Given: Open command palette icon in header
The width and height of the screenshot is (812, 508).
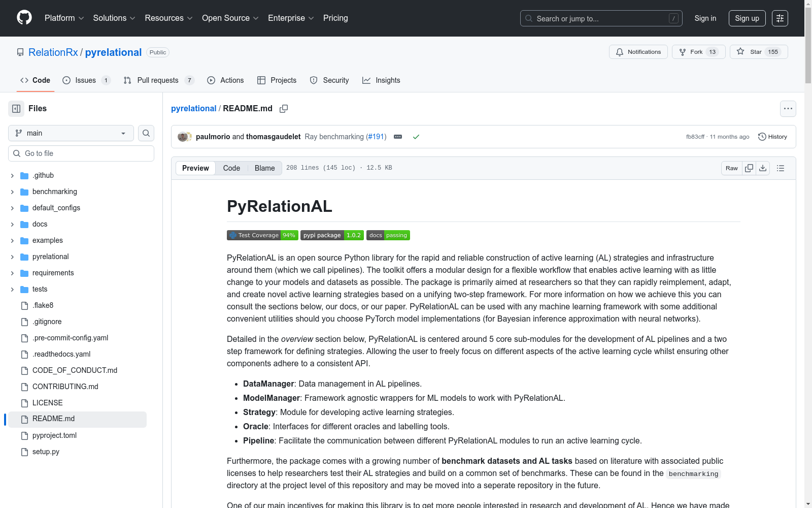Looking at the screenshot, I should 780,18.
